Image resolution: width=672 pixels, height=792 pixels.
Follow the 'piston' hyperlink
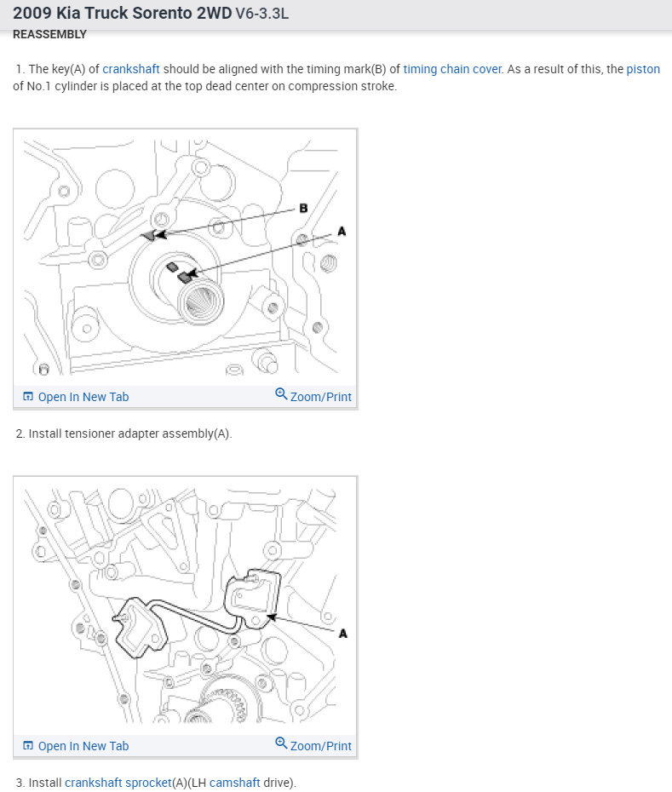[x=643, y=69]
